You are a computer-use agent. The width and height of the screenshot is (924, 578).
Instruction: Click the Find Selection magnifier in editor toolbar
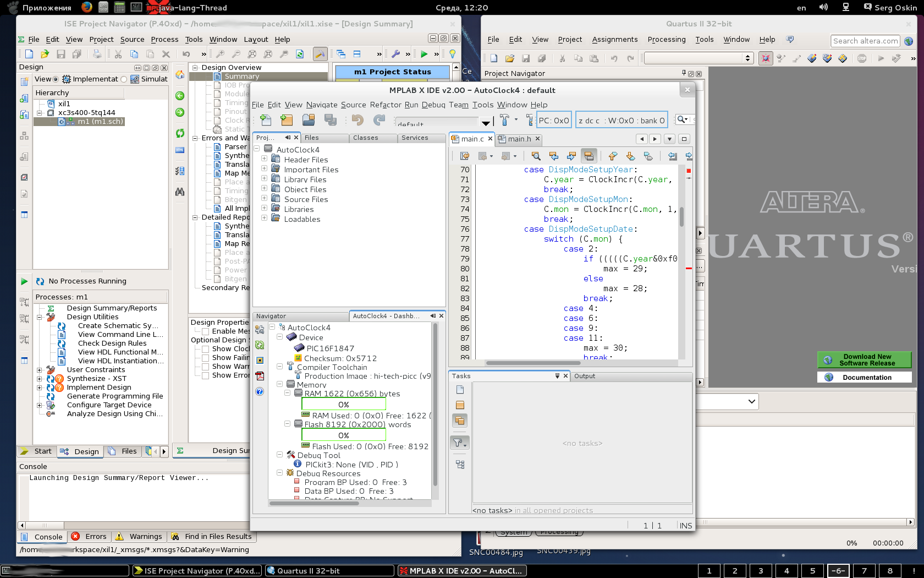(x=536, y=156)
